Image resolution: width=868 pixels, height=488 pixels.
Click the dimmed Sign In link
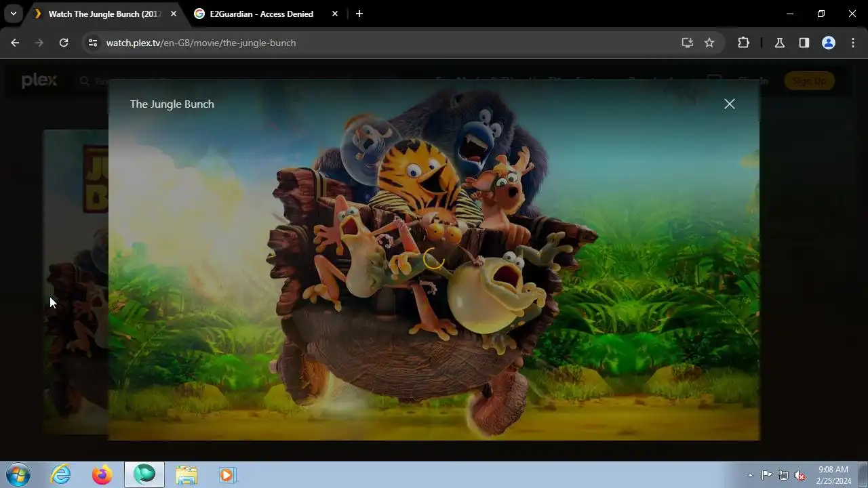tap(753, 81)
